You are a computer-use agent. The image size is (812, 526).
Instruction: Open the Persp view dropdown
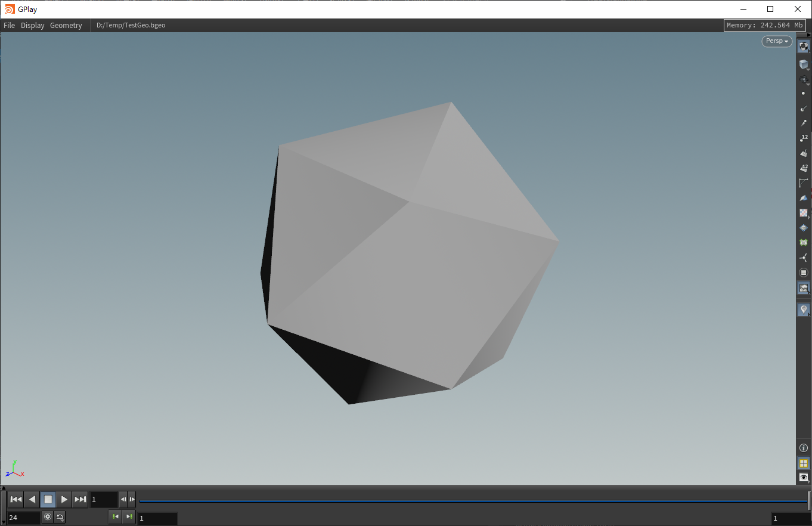pos(776,41)
